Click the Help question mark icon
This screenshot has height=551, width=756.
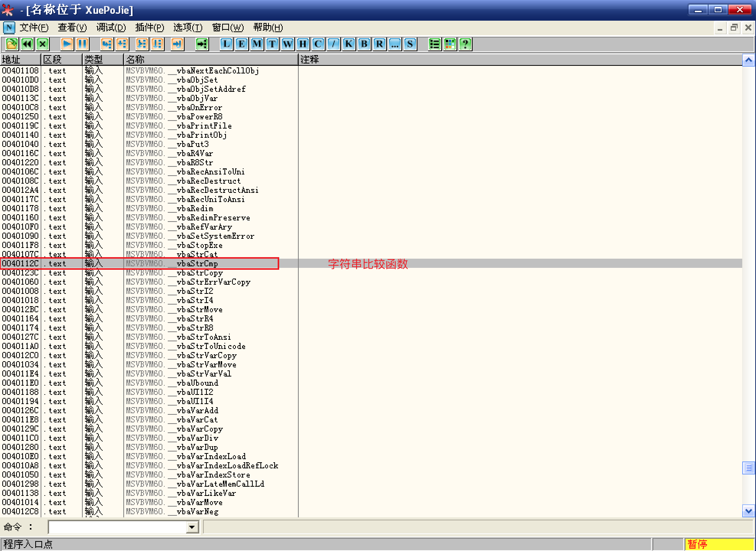[x=465, y=44]
